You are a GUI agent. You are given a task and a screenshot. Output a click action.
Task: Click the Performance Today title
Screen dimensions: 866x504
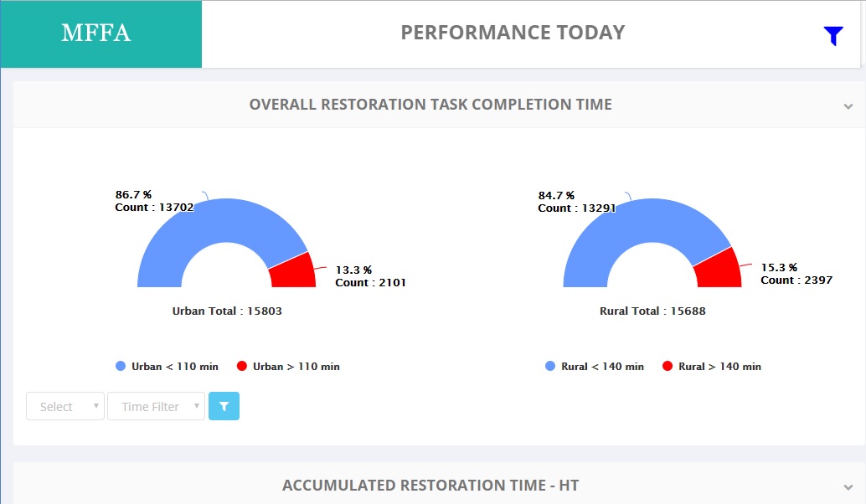tap(513, 33)
